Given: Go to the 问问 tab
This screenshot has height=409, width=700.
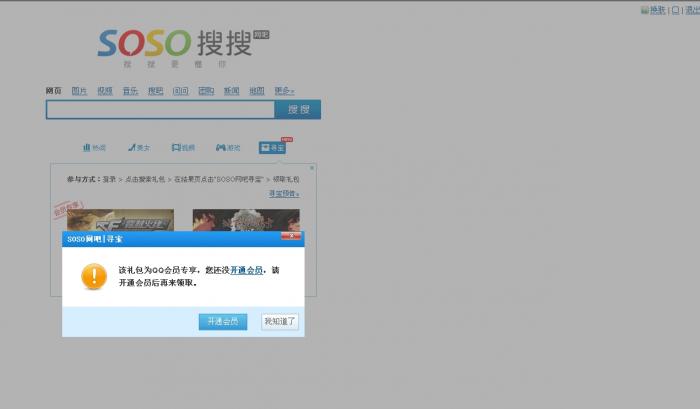Looking at the screenshot, I should click(x=180, y=91).
